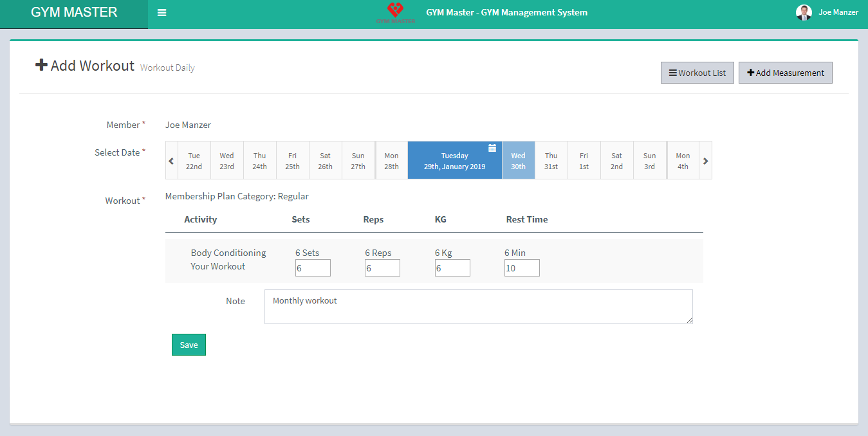The width and height of the screenshot is (868, 436).
Task: Click the GYM Master heart logo
Action: pos(395,12)
